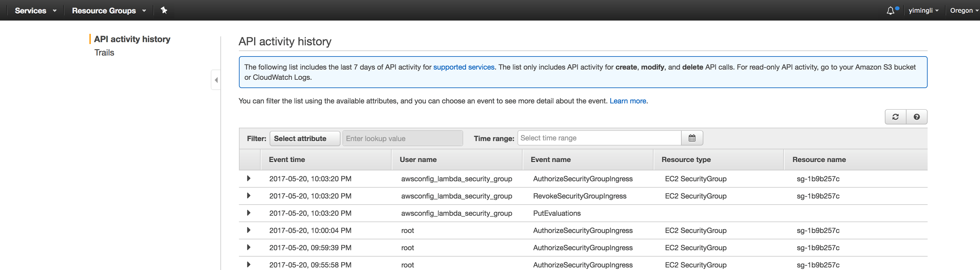Open the Services menu
Screen dimensions: 980x270
(x=35, y=11)
